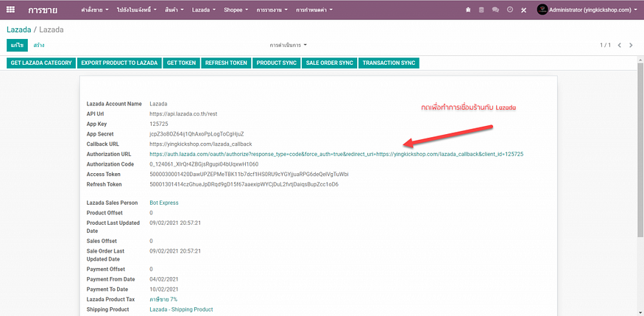Click the 1 / 1 pager counter

point(606,45)
